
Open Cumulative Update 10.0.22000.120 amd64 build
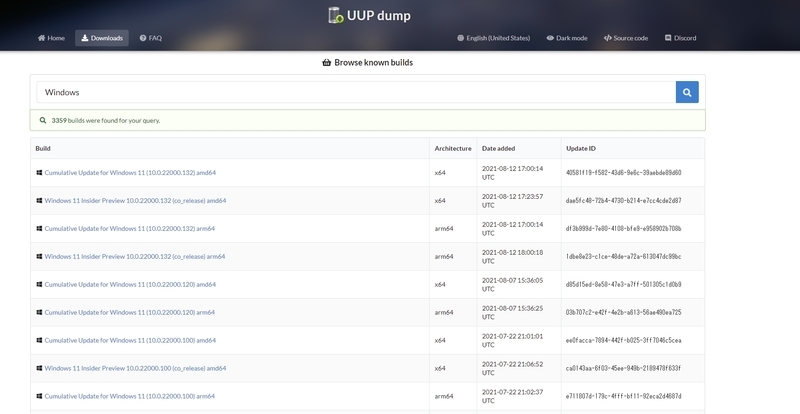click(130, 284)
